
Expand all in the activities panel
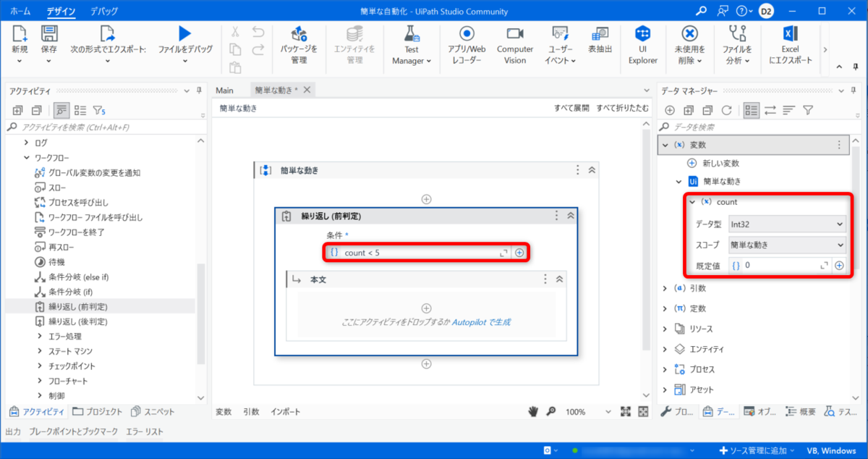(17, 110)
